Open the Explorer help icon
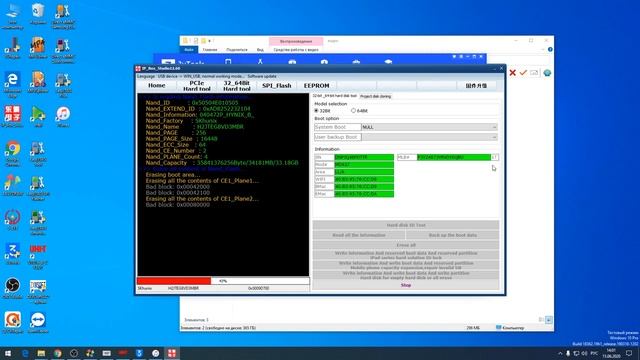 (550, 49)
